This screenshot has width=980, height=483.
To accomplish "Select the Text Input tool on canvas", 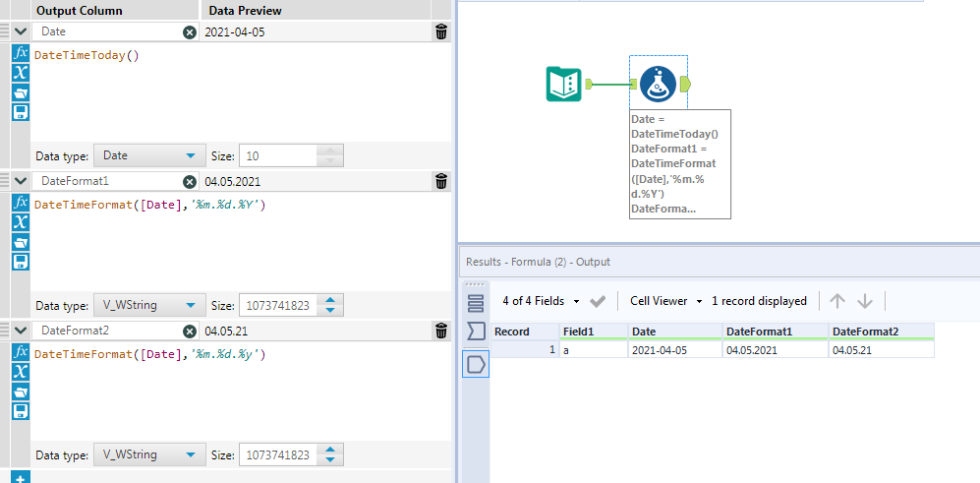I will point(564,84).
